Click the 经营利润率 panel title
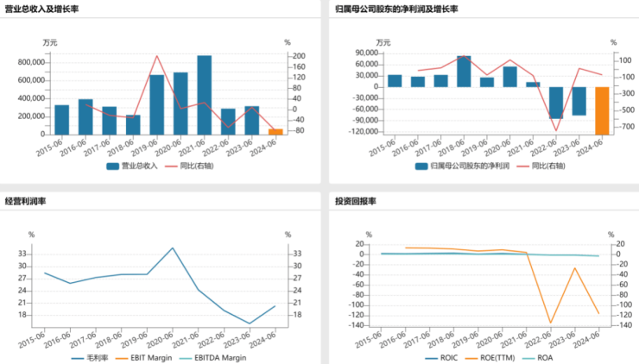The height and width of the screenshot is (364, 639). pos(25,201)
